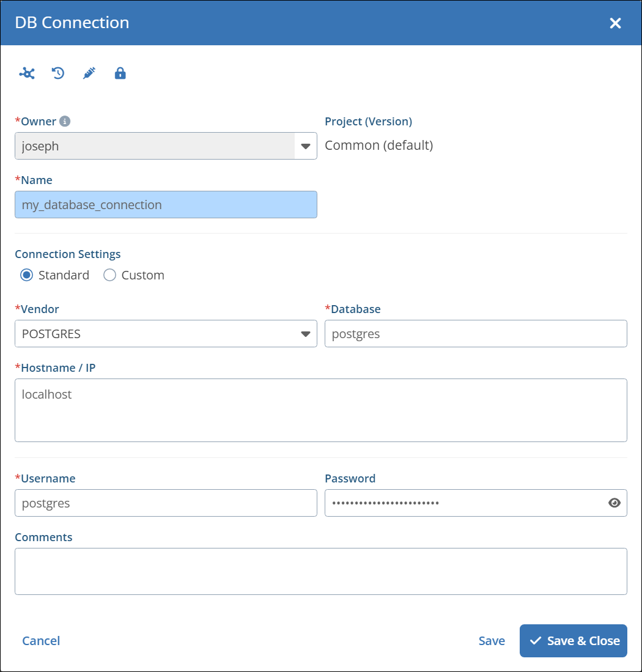
Task: Click the padlock lock icon
Action: (120, 74)
